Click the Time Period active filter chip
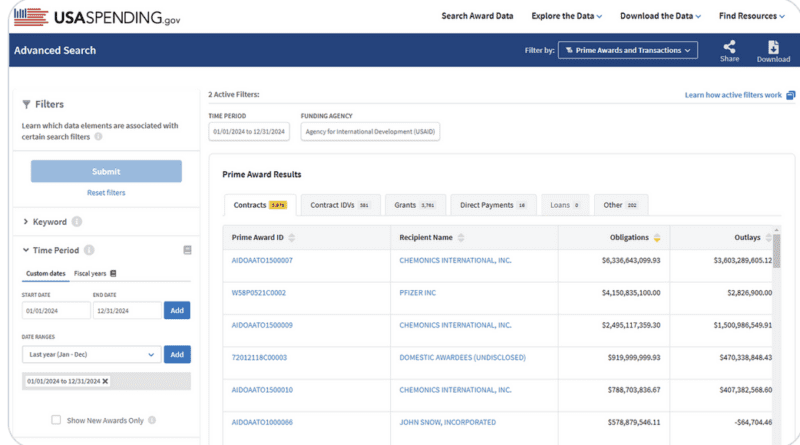The image size is (800, 445). pos(249,132)
